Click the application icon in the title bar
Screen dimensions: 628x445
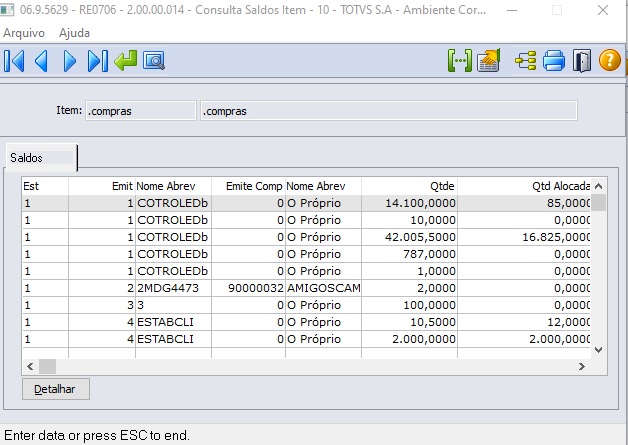[x=7, y=10]
